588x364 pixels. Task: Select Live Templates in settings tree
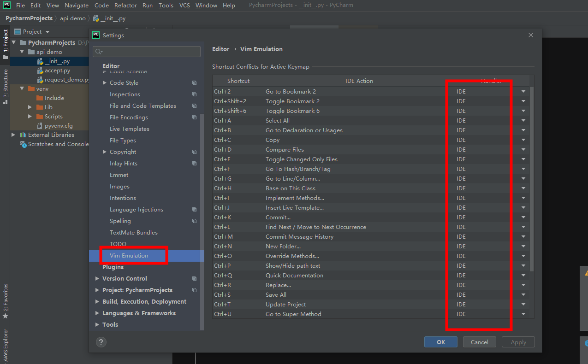[x=130, y=129]
